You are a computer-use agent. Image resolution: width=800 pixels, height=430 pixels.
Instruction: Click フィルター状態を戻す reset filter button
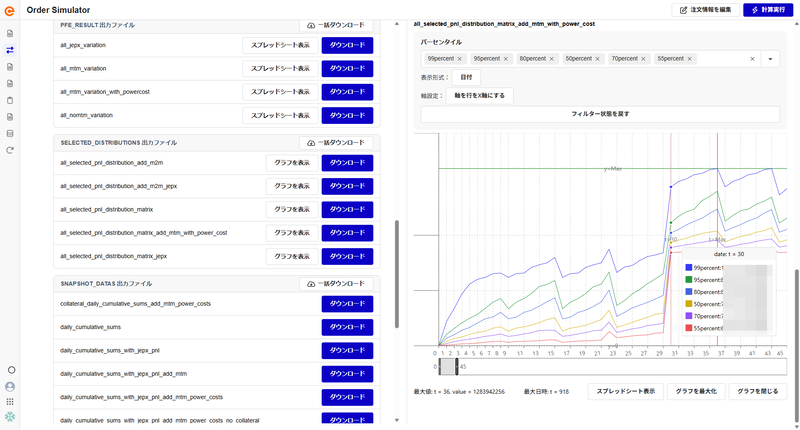click(600, 114)
